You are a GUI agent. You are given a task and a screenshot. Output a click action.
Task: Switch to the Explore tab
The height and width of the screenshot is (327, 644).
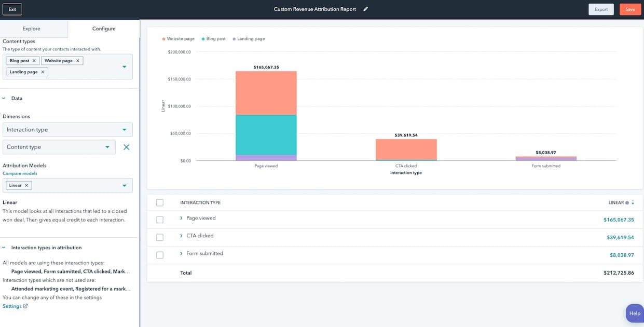pyautogui.click(x=31, y=29)
